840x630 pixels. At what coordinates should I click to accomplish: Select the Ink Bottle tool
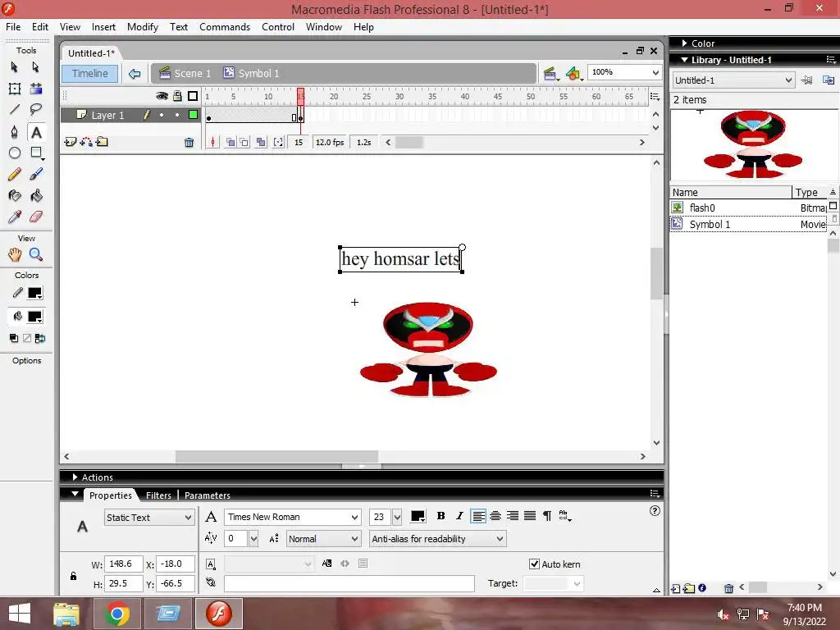click(15, 195)
